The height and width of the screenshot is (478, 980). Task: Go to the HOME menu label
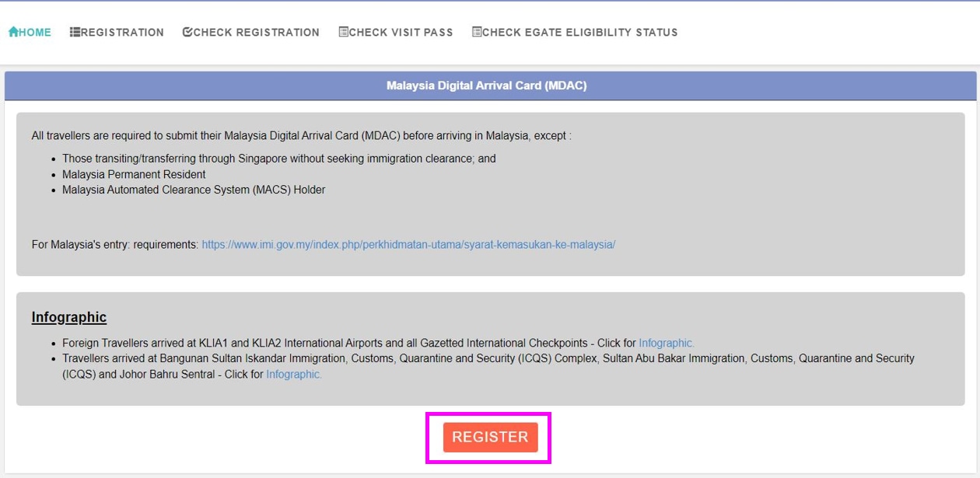click(35, 33)
